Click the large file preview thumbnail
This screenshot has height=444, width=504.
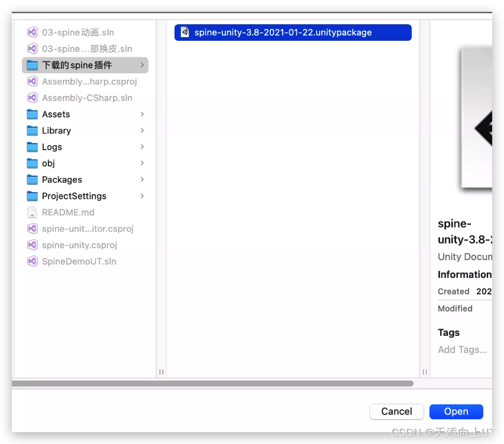click(x=476, y=118)
